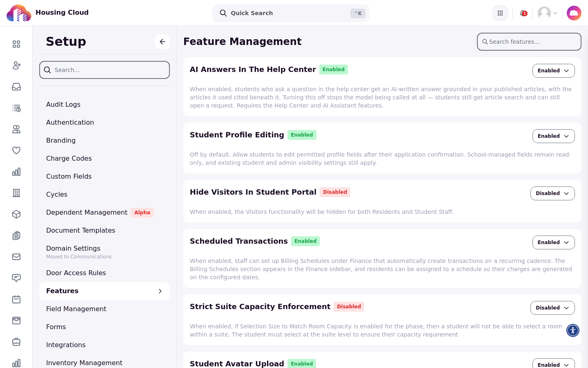
Task: Collapse Setup panel with back arrow
Action: tap(163, 42)
